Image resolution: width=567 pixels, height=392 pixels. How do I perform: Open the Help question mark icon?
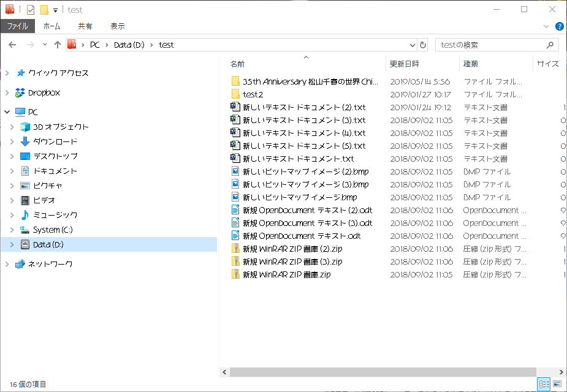click(559, 26)
